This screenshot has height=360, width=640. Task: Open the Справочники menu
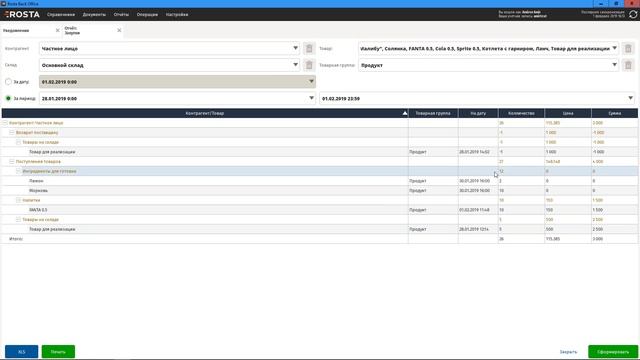[61, 14]
